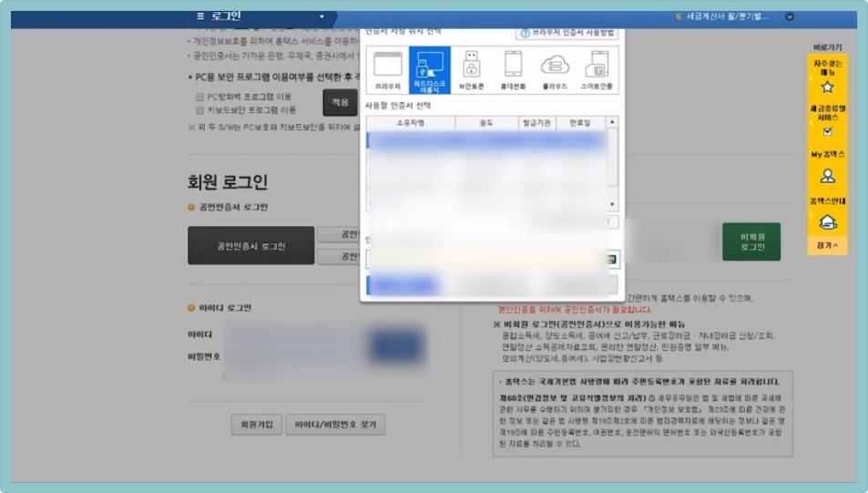Open 세금종류별 서비스 check shortcut
Screen dimensions: 868x493
(827, 120)
